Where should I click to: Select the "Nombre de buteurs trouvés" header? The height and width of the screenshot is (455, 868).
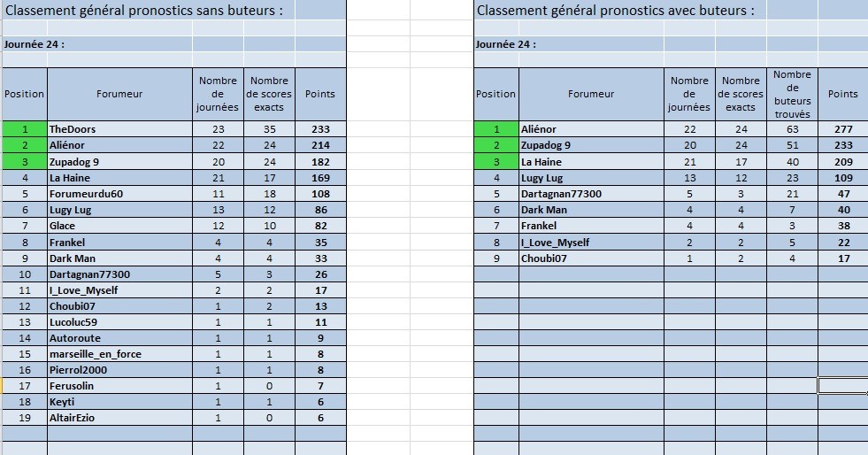[792, 94]
